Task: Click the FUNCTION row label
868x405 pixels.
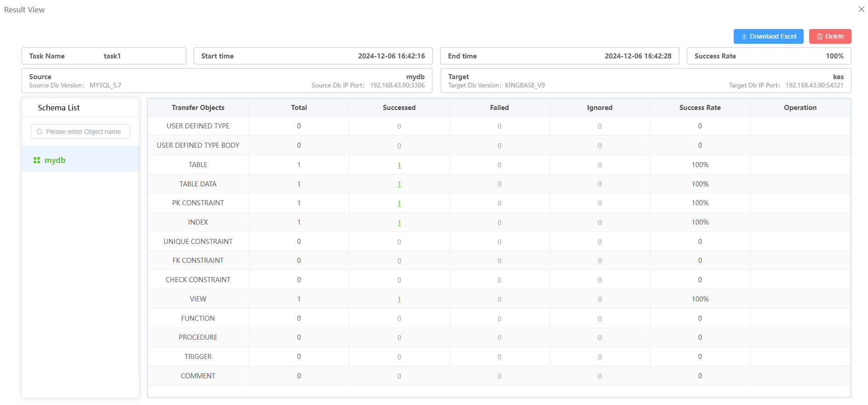Action: pos(198,318)
